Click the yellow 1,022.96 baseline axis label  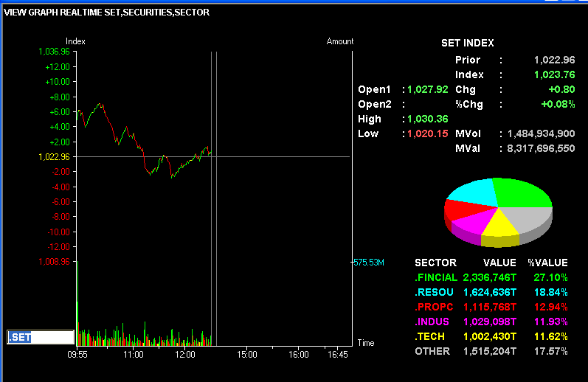point(54,156)
